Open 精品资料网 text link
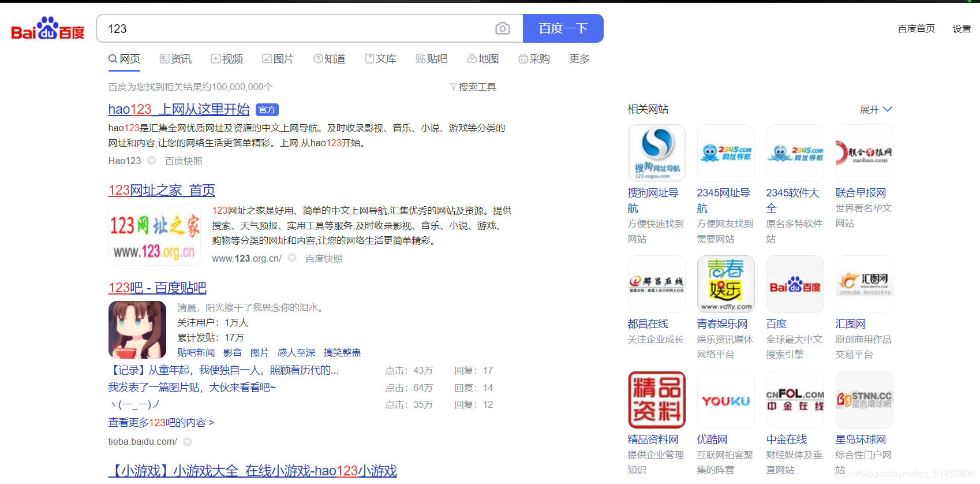 653,440
